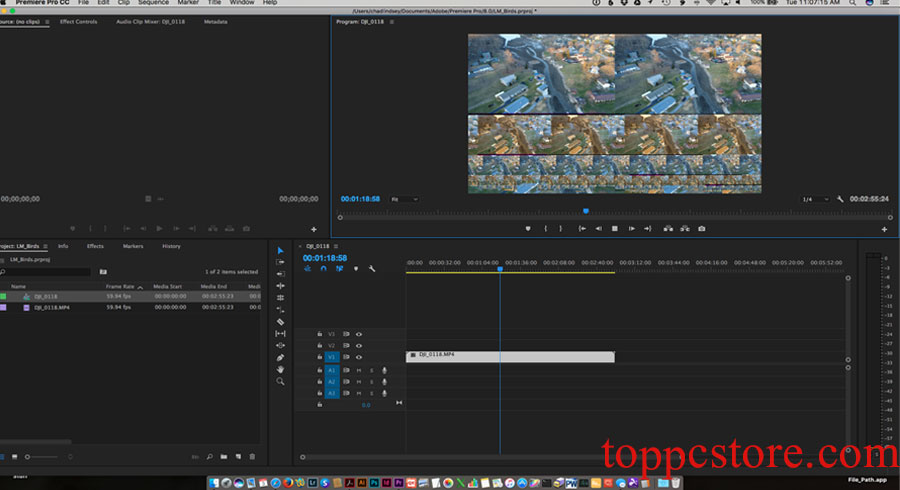Open timeline display settings wrench
The image size is (900, 490).
coord(372,269)
